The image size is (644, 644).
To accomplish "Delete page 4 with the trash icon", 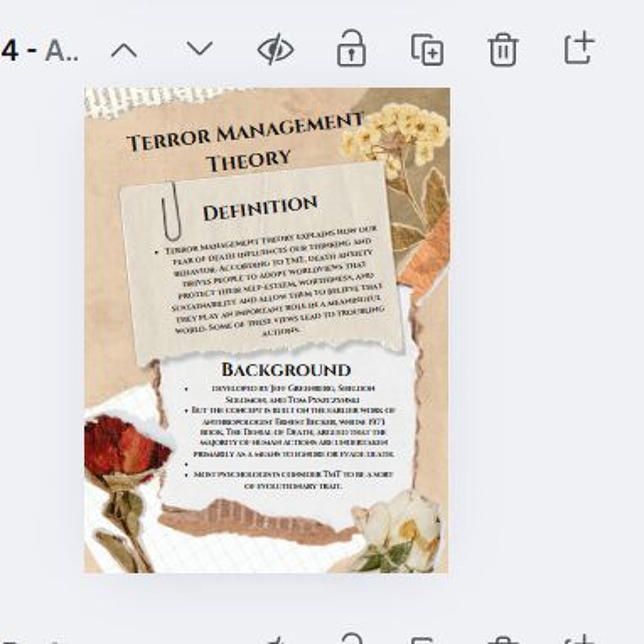I will coord(503,49).
